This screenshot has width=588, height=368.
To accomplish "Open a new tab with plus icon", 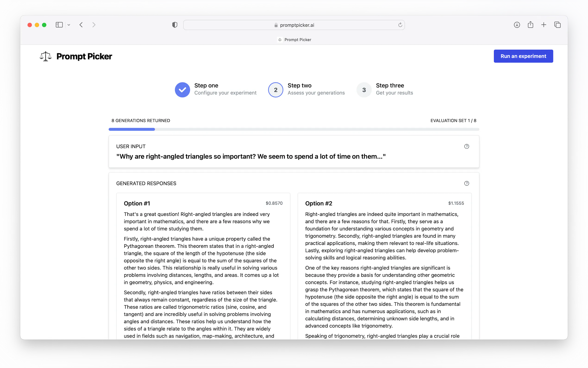I will 544,25.
